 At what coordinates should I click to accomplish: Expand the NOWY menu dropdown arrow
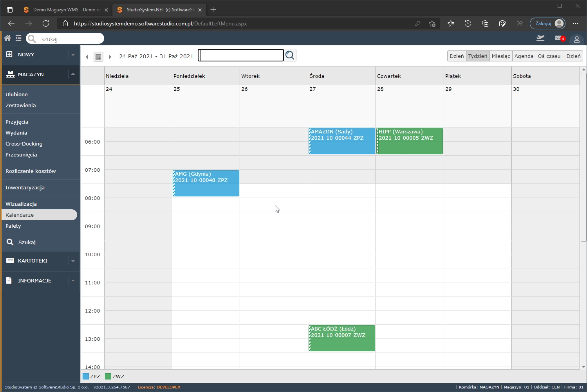(73, 55)
